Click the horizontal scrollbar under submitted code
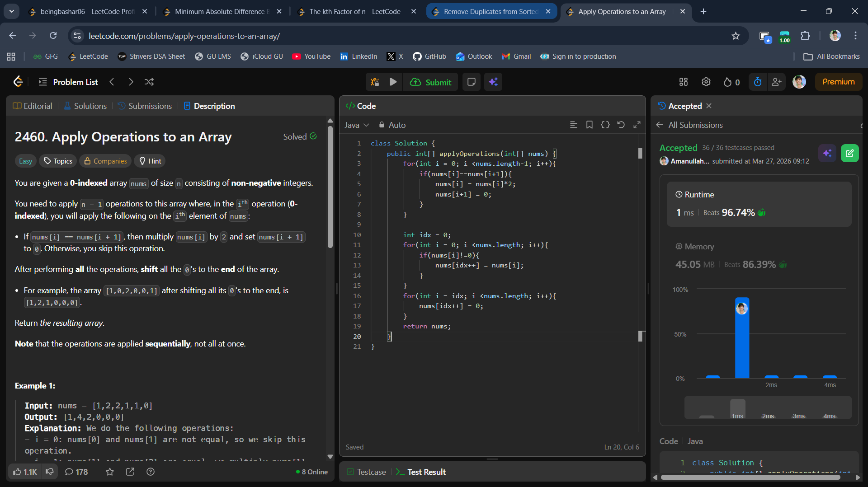The width and height of the screenshot is (868, 487). (x=750, y=478)
